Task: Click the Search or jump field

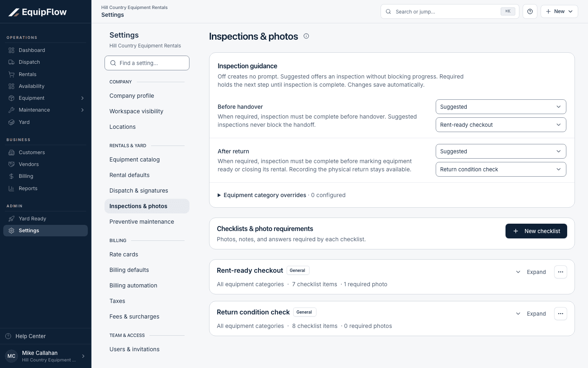Action: 450,11
